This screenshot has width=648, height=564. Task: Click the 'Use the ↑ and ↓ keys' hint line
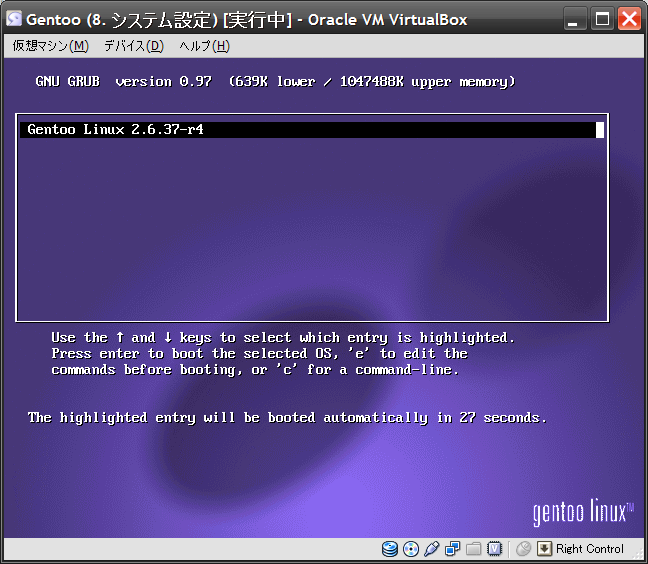point(283,338)
